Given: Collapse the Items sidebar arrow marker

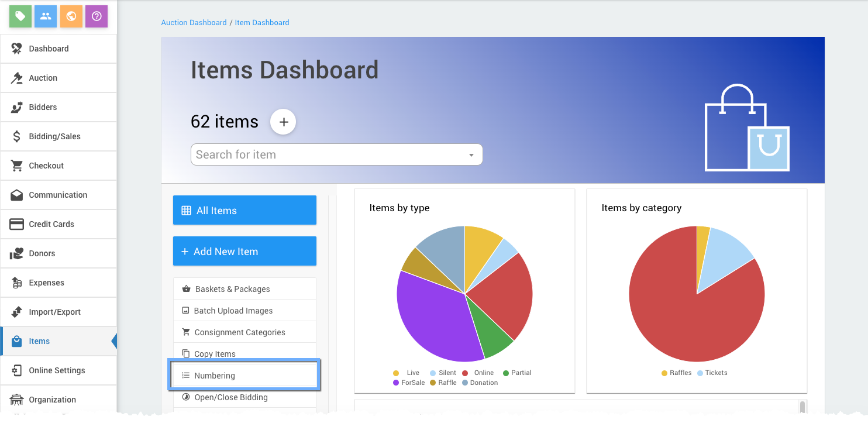Looking at the screenshot, I should point(114,341).
